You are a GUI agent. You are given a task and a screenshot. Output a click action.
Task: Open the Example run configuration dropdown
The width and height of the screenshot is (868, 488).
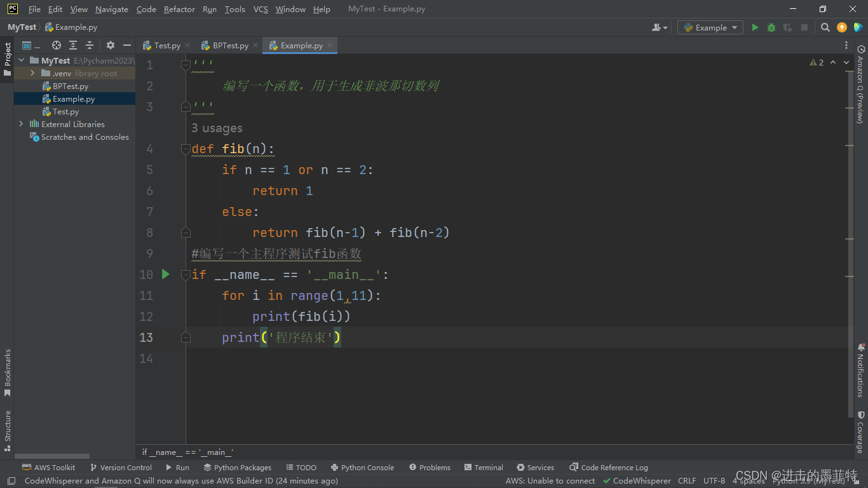click(x=710, y=27)
